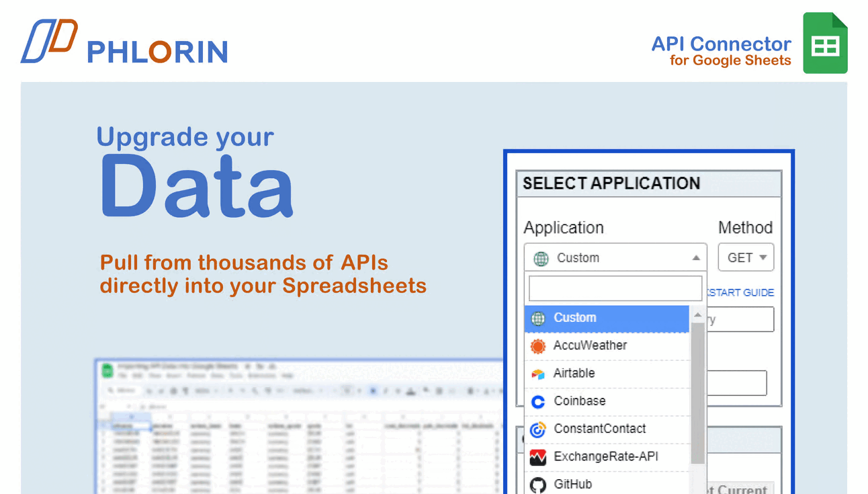868x494 pixels.
Task: Click the application search input field
Action: (x=615, y=288)
